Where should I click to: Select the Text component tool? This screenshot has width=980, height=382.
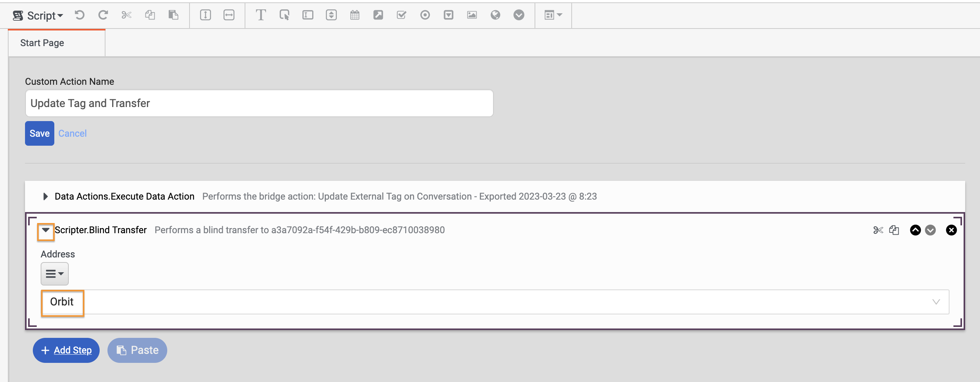tap(261, 15)
